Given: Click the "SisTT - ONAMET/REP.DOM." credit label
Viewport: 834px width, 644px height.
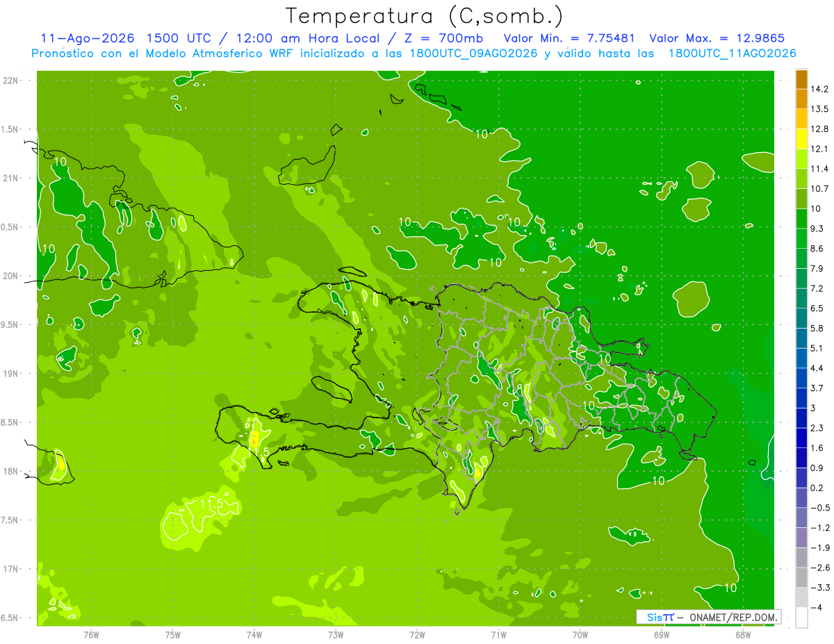Looking at the screenshot, I should click(x=709, y=617).
